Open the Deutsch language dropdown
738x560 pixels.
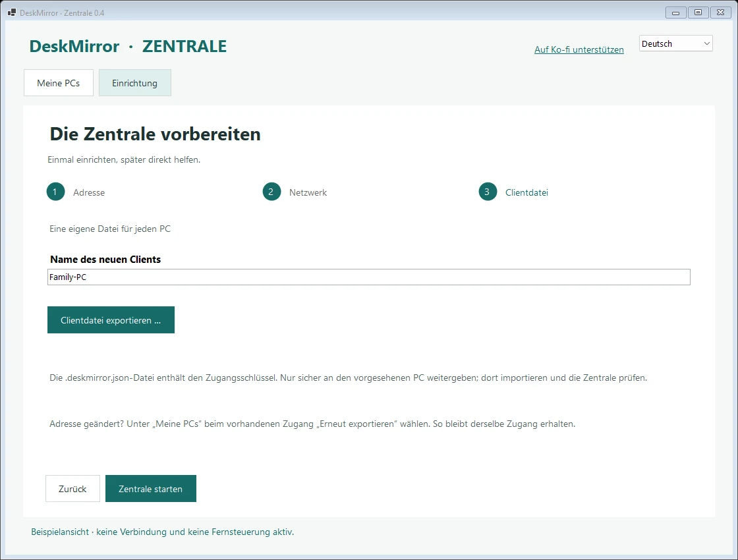pyautogui.click(x=675, y=43)
